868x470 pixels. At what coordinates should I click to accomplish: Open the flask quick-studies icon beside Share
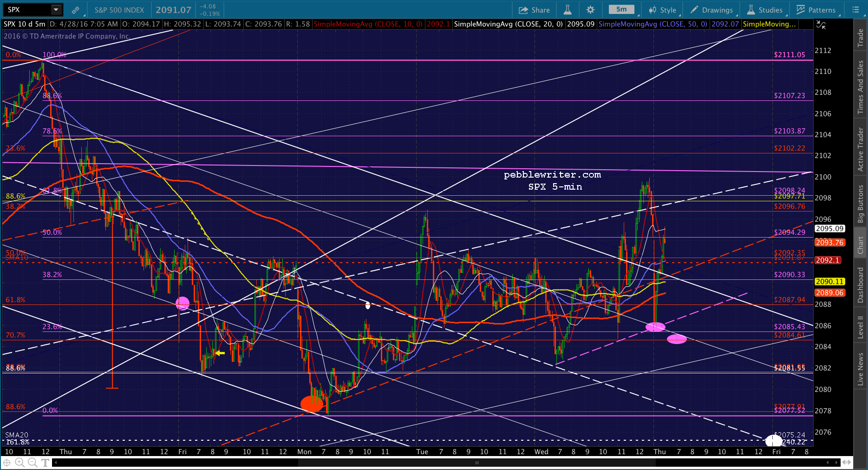(x=567, y=10)
